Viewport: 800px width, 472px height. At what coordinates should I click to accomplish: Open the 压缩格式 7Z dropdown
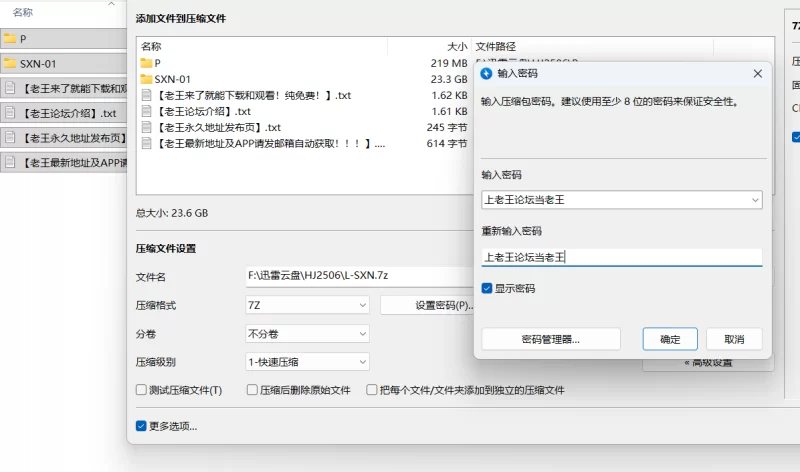(307, 305)
